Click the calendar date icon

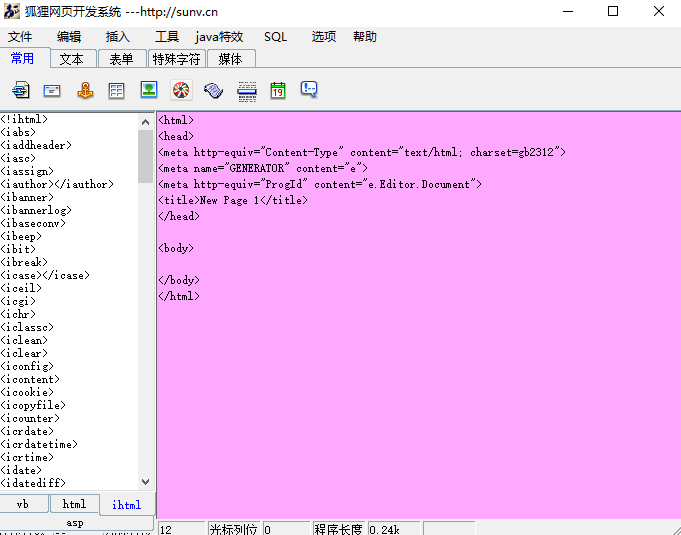click(x=278, y=90)
